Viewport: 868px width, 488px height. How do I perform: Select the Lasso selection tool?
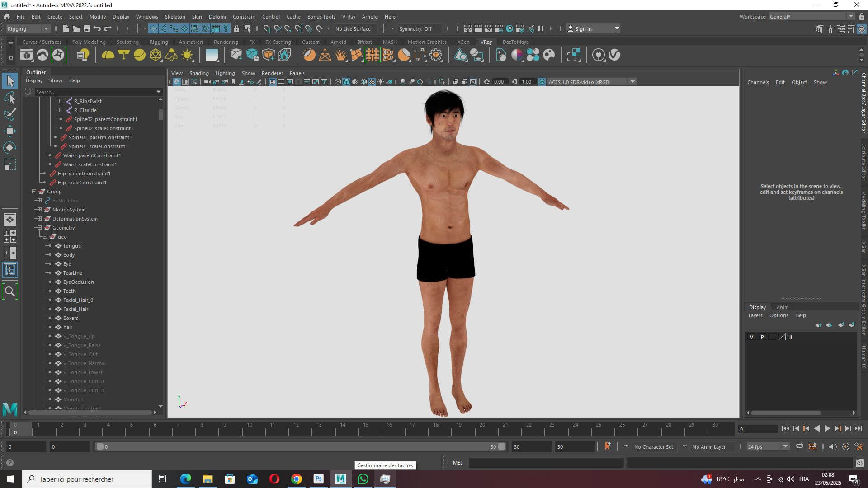pyautogui.click(x=9, y=98)
